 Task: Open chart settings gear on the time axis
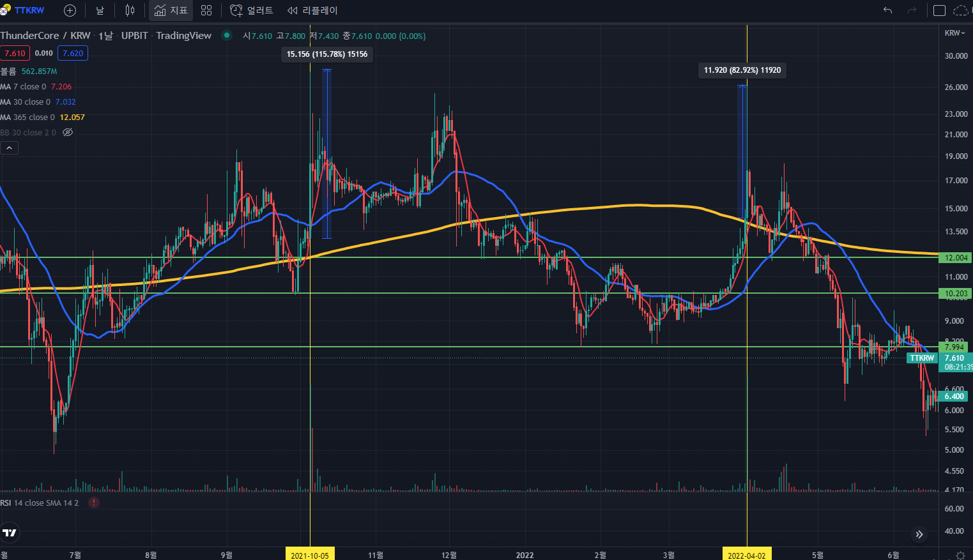tap(960, 555)
